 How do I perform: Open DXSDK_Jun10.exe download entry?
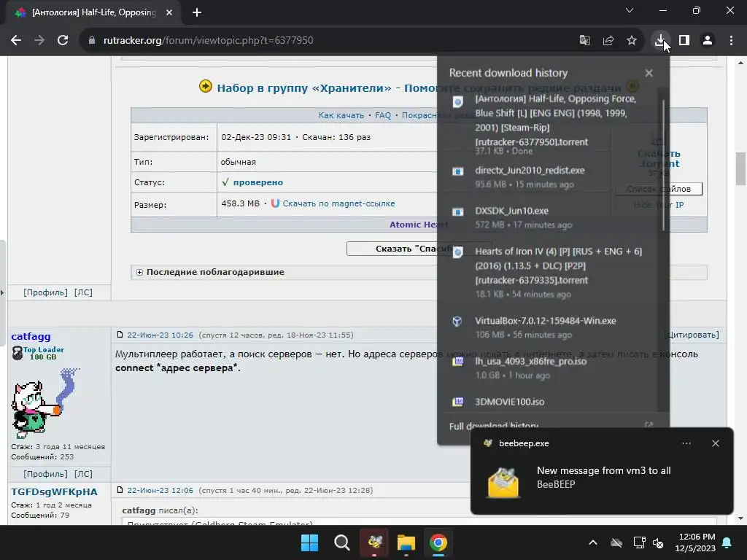click(x=550, y=217)
